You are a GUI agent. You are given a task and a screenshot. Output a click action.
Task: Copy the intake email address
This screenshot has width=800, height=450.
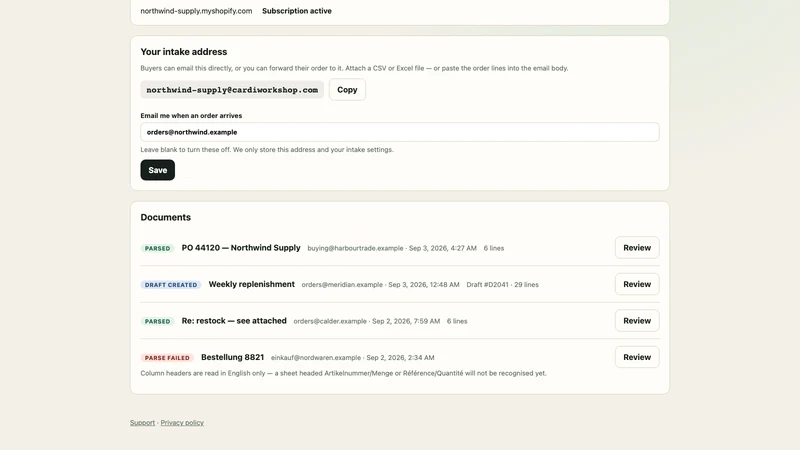point(347,90)
